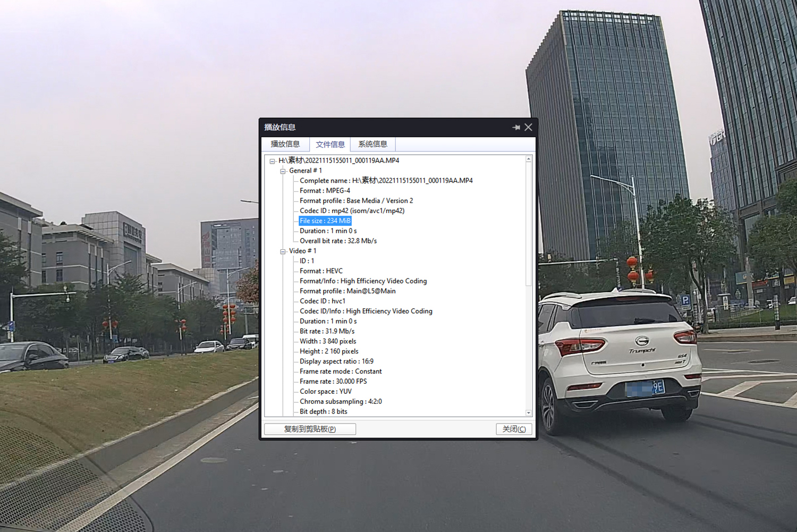Select Frame rate mode : Constant row

pyautogui.click(x=341, y=371)
